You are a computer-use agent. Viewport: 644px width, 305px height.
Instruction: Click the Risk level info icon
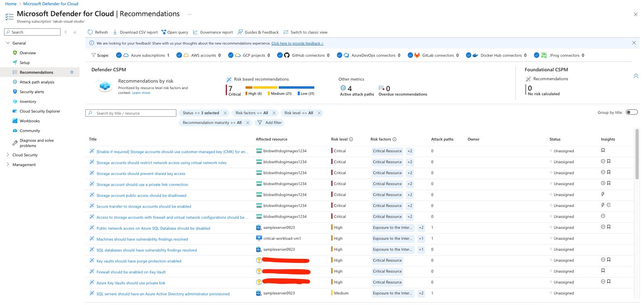coord(351,139)
